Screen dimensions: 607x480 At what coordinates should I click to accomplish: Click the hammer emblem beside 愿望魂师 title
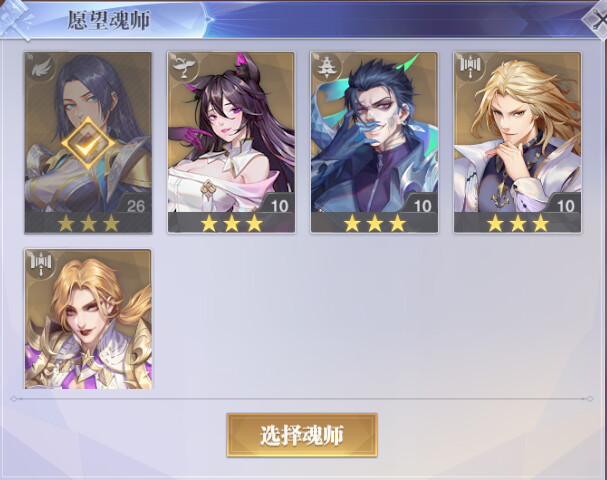(x=15, y=19)
